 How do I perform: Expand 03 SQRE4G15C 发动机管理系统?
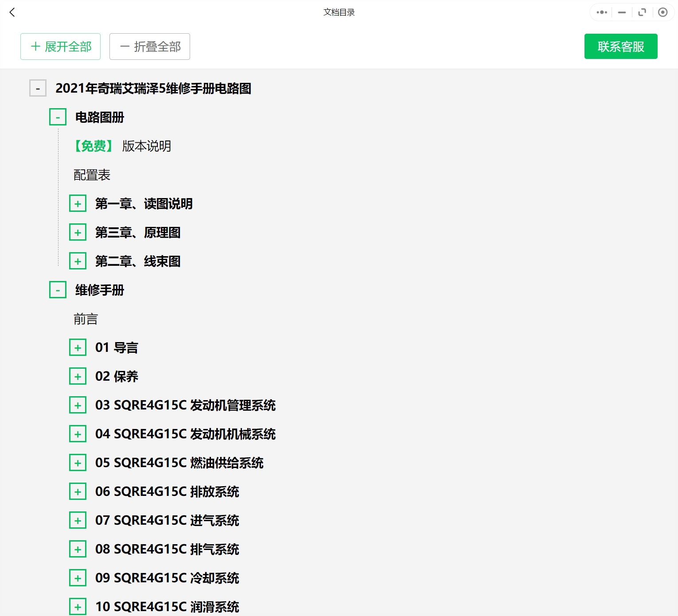click(x=78, y=405)
